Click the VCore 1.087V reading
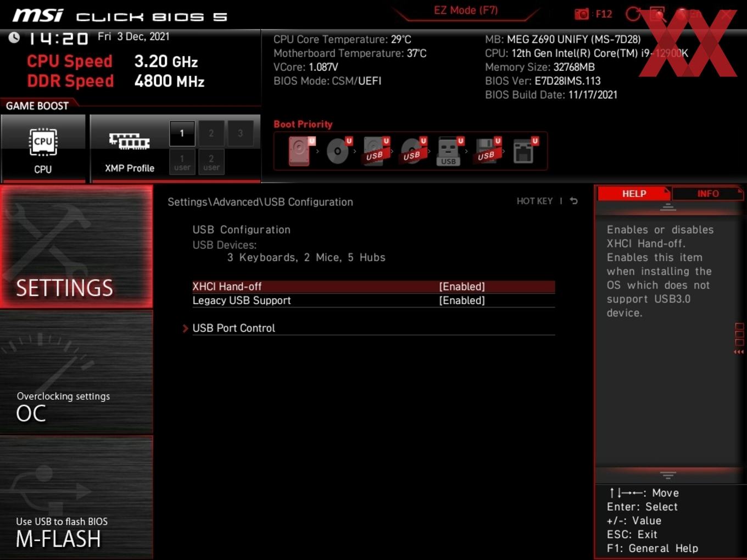Screen dimensions: 747x560 (306, 67)
